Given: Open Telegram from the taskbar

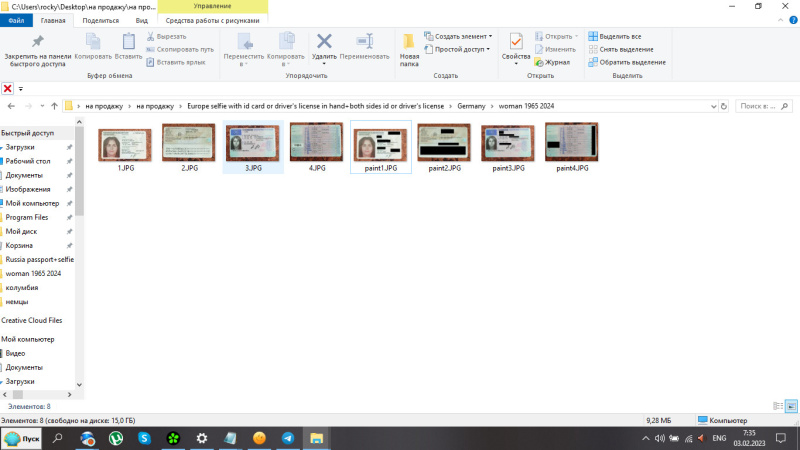Looking at the screenshot, I should click(x=288, y=438).
